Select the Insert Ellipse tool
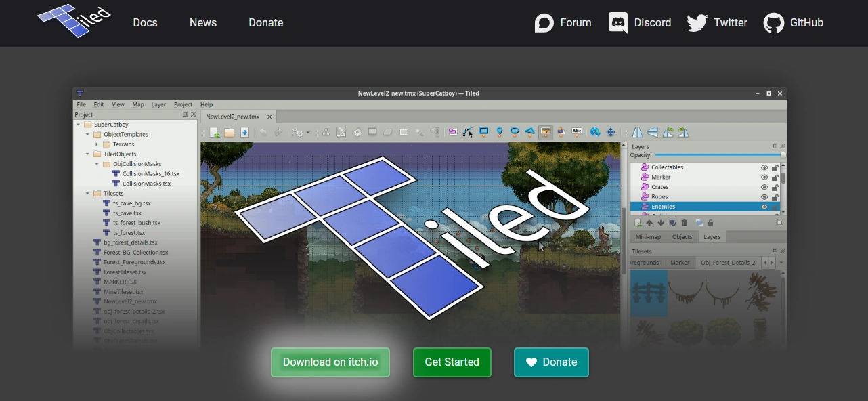 (515, 132)
